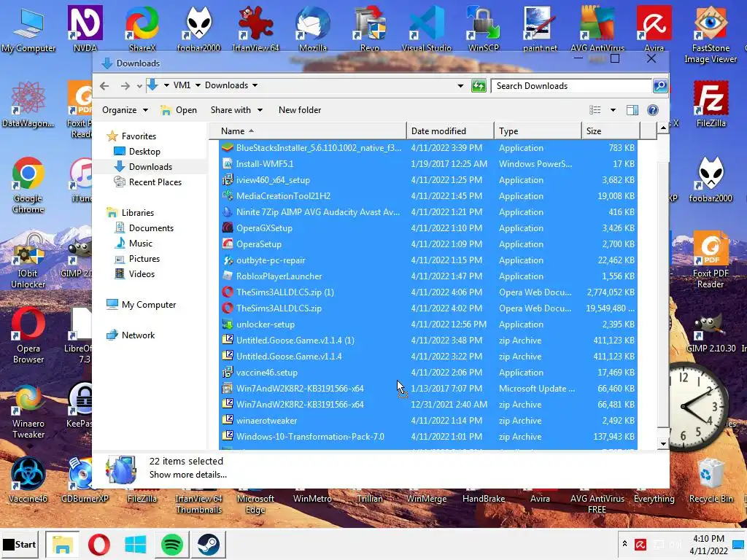747x560 pixels.
Task: Click the search magnifier button
Action: coord(659,86)
